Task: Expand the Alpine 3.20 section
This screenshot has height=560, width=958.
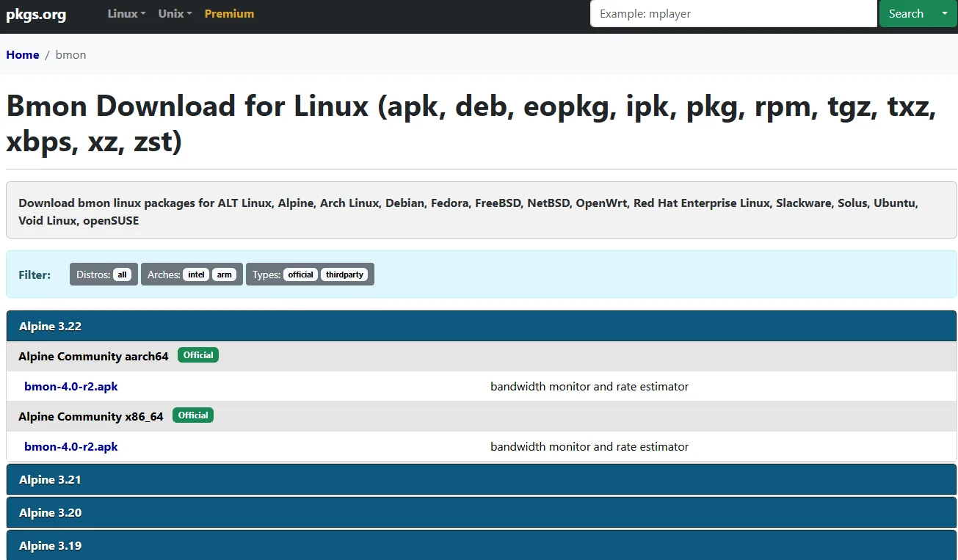Action: [x=482, y=512]
